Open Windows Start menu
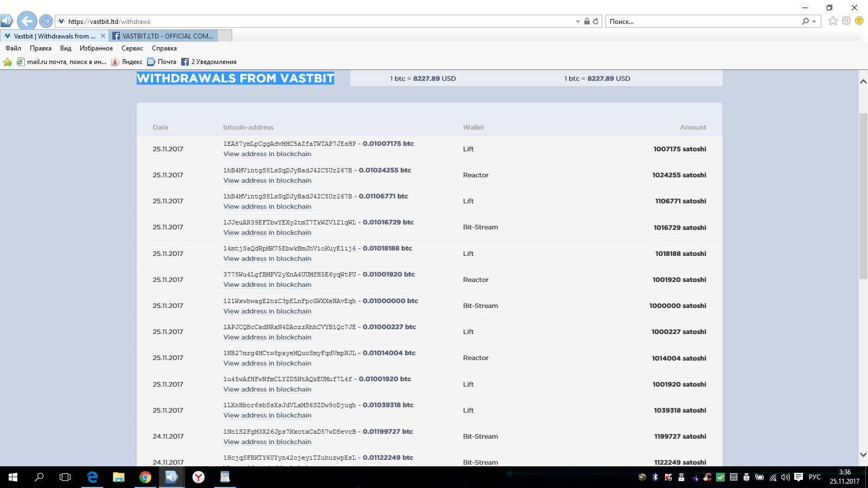The width and height of the screenshot is (868, 488). (13, 477)
